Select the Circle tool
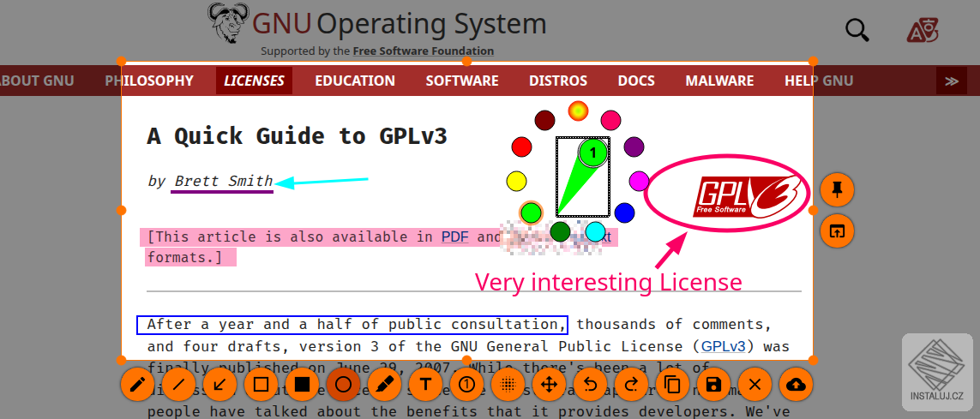 [x=343, y=385]
